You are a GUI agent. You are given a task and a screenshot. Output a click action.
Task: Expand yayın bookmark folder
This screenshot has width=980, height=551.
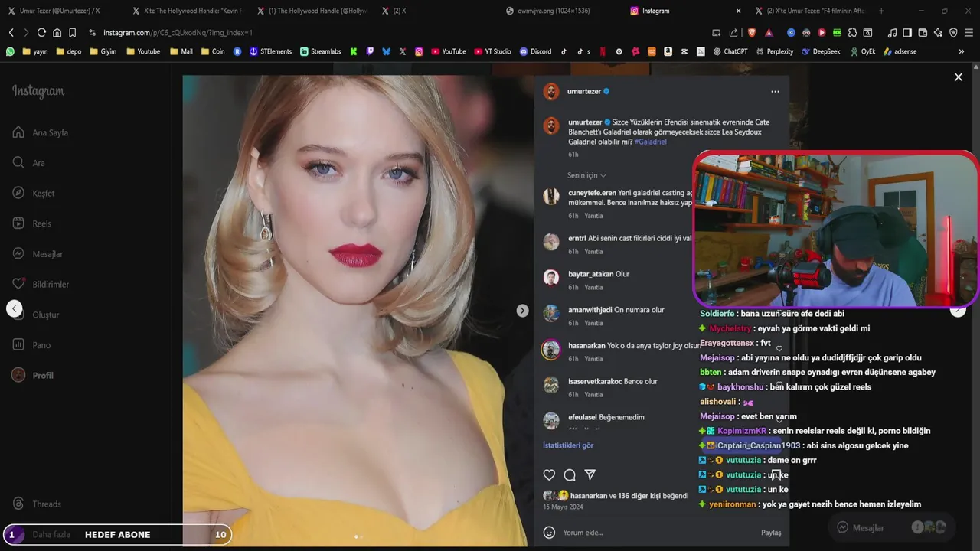pos(35,51)
